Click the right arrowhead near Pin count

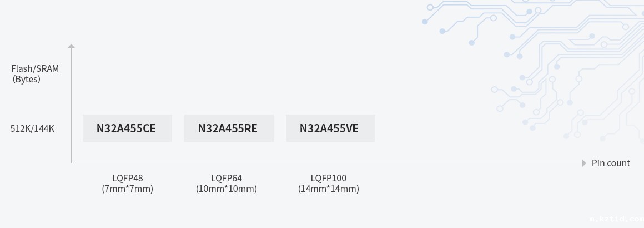pos(583,163)
